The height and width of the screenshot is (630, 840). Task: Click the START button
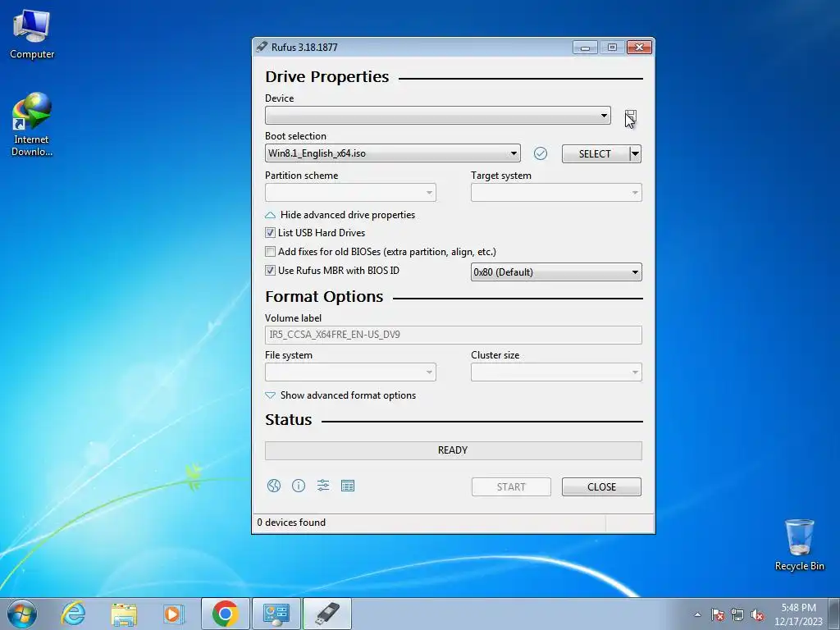[x=511, y=487]
